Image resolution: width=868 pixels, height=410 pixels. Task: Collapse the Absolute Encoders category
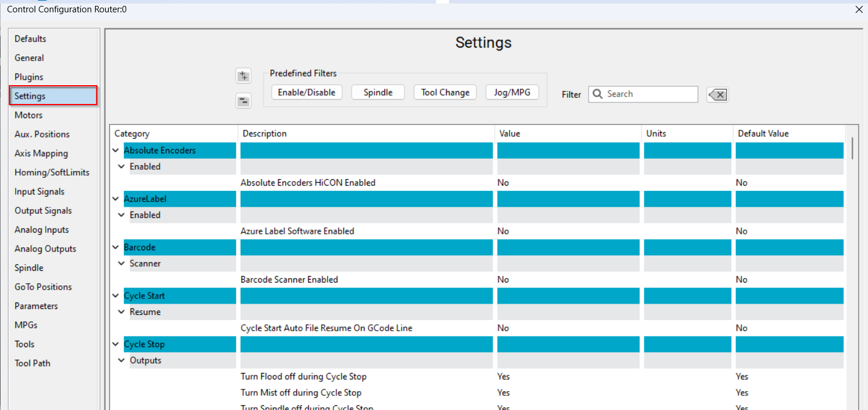[x=116, y=150]
